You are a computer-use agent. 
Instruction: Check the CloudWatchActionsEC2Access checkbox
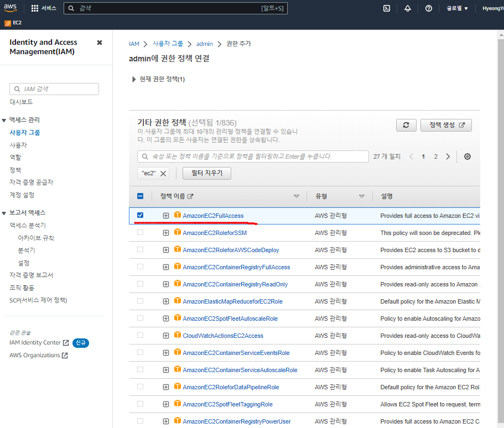point(140,335)
